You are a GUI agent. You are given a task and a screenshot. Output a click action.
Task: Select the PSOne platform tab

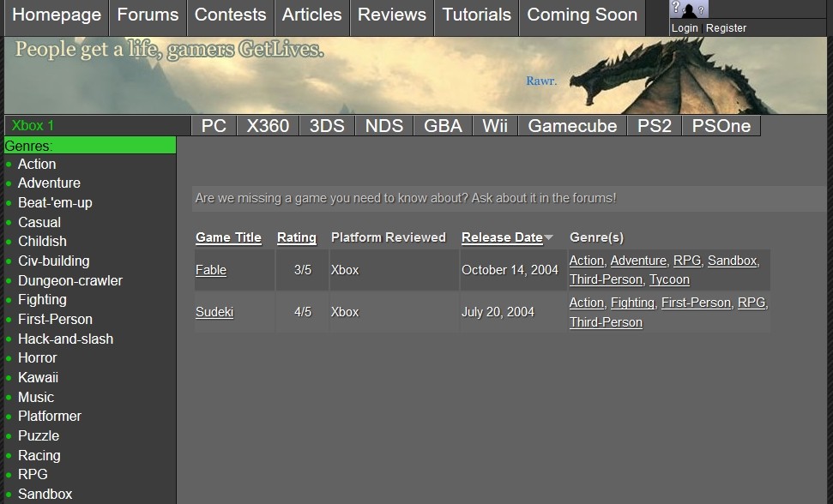pos(721,126)
